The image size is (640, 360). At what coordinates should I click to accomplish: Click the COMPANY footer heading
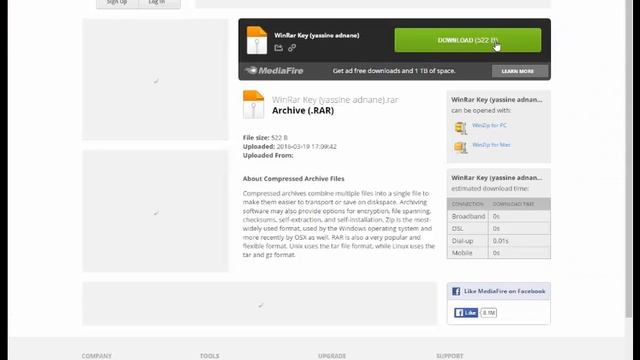point(97,356)
